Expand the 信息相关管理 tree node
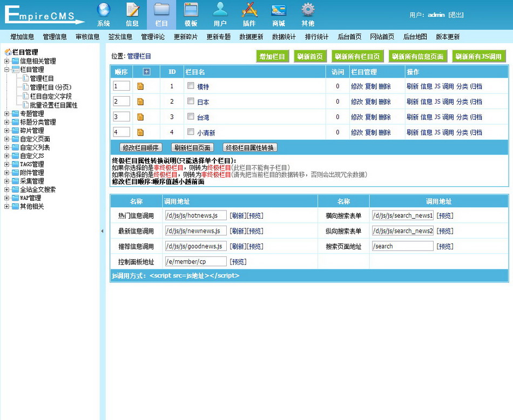The width and height of the screenshot is (513, 420). 6,61
